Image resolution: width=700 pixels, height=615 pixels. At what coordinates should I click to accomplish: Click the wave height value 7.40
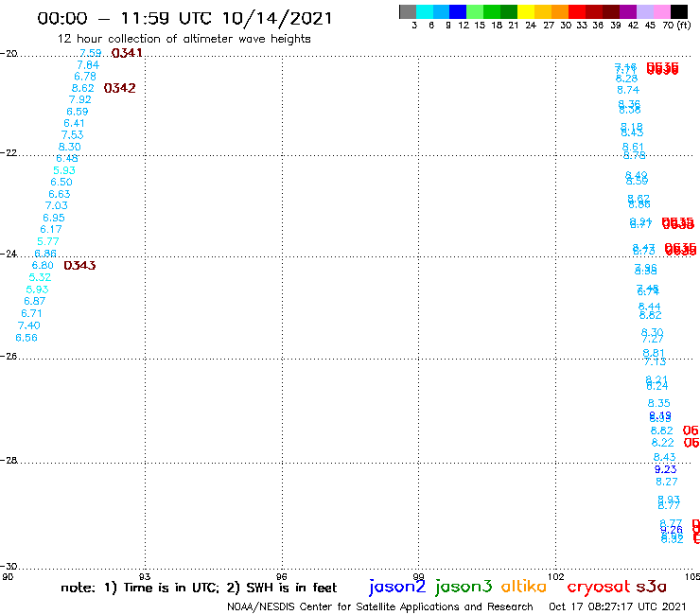point(29,325)
